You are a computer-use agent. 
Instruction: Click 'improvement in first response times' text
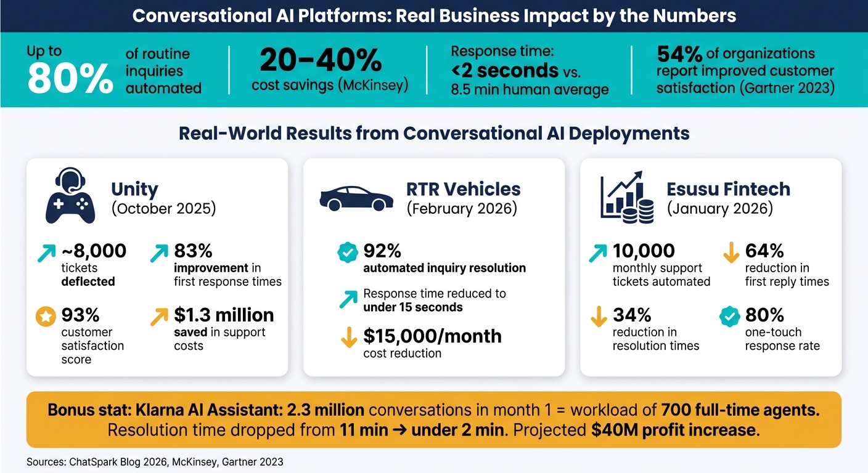tap(227, 275)
